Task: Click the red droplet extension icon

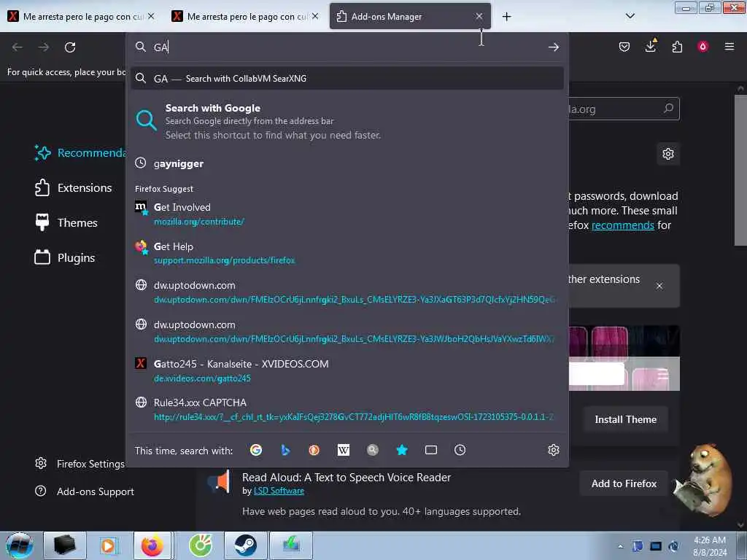Action: point(703,47)
